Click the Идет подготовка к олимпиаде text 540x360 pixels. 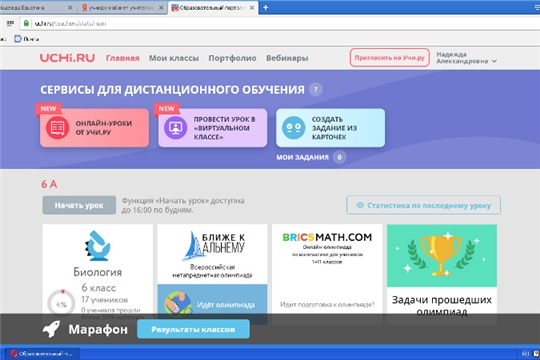327,305
